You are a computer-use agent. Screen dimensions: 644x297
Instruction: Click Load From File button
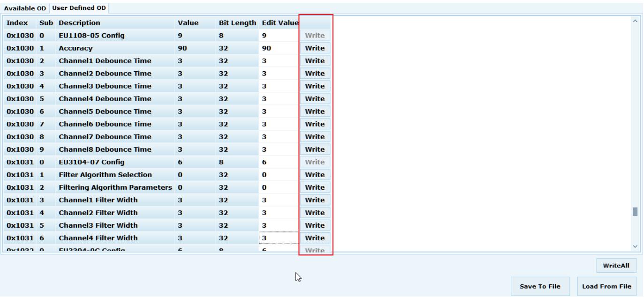(x=606, y=286)
